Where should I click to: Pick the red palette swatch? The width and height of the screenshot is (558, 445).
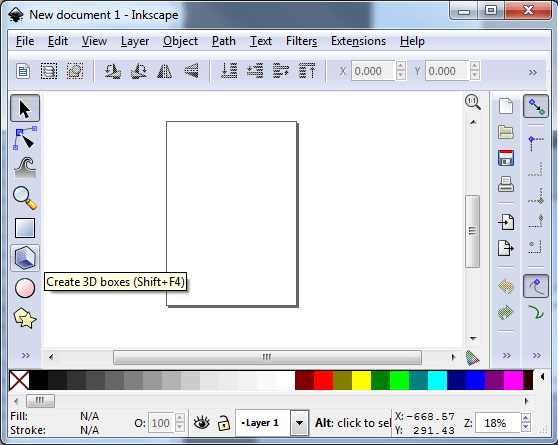point(323,380)
